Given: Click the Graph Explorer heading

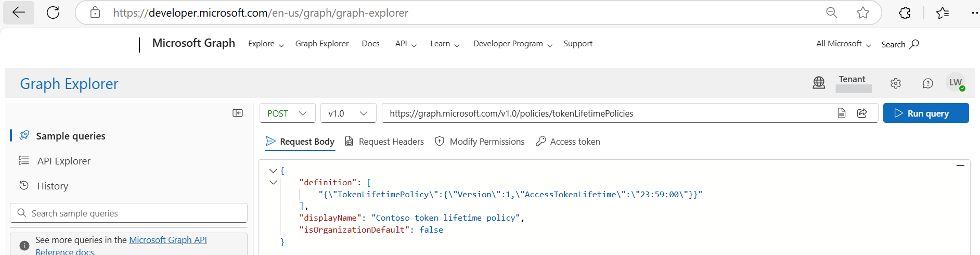Looking at the screenshot, I should pyautogui.click(x=69, y=84).
